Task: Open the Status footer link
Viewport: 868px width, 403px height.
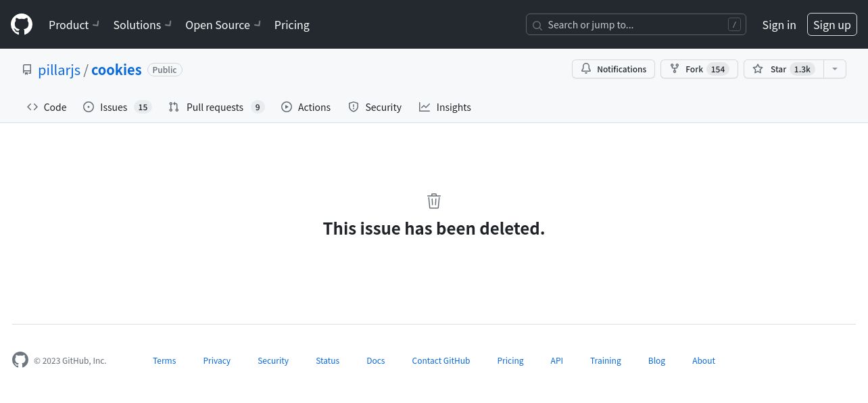Action: (x=328, y=361)
